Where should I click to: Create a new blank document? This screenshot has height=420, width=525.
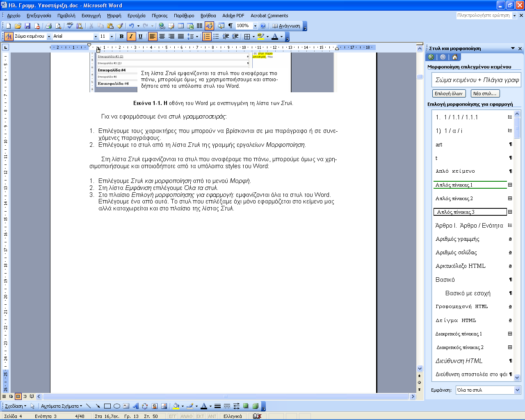pos(9,26)
